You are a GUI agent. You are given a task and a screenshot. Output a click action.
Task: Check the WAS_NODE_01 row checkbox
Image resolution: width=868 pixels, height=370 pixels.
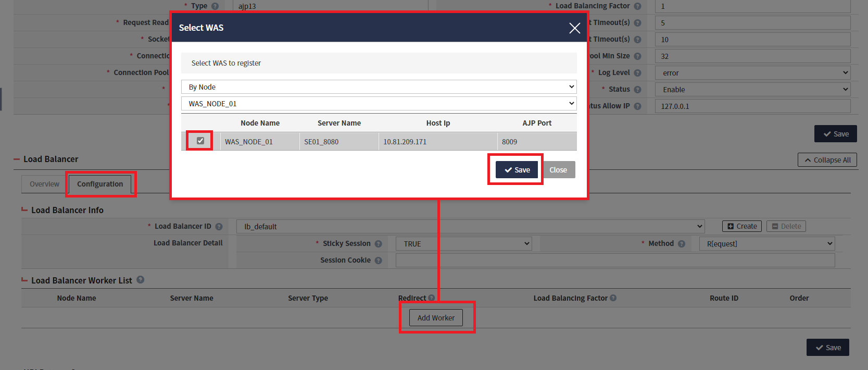(200, 141)
